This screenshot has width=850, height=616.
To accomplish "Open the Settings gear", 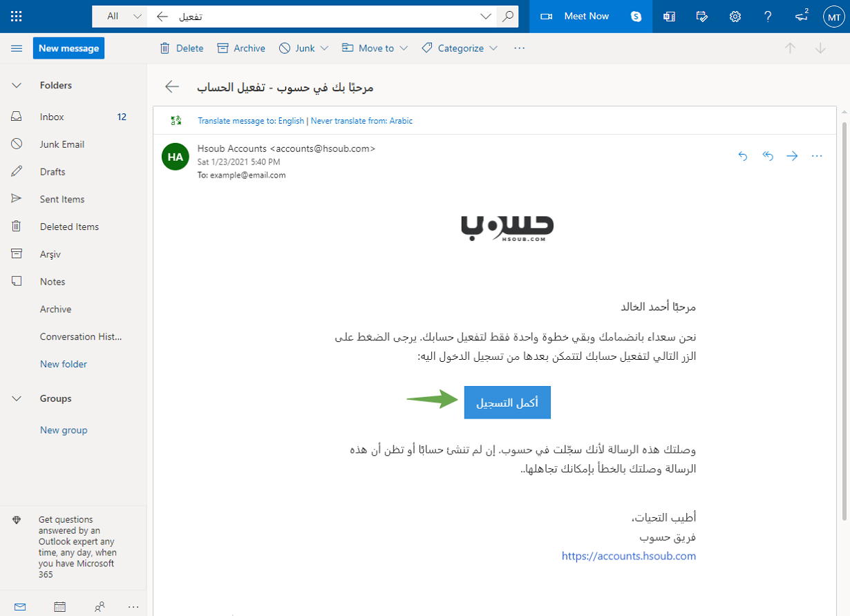I will [735, 16].
